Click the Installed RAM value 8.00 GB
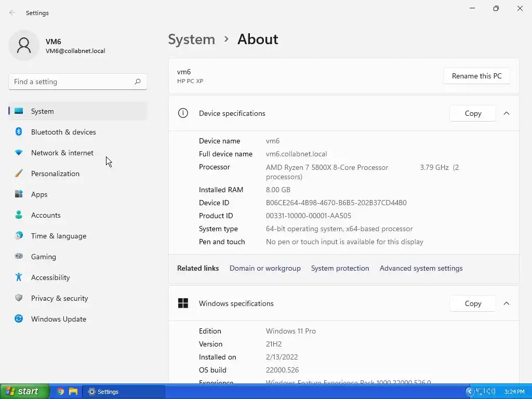This screenshot has width=532, height=399. tap(278, 190)
